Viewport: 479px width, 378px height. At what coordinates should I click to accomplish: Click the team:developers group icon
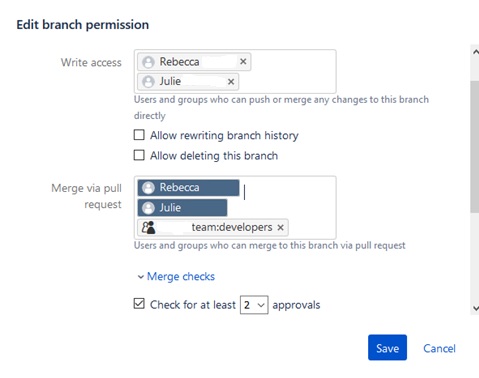tap(148, 227)
